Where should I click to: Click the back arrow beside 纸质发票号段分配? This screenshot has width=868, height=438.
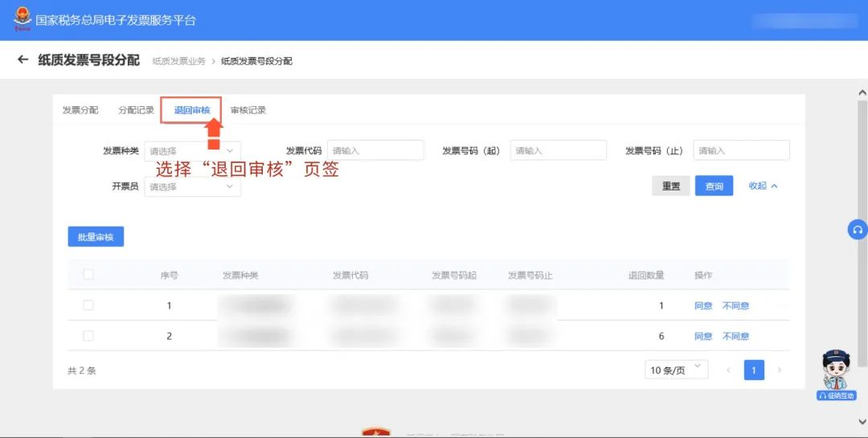[x=23, y=60]
